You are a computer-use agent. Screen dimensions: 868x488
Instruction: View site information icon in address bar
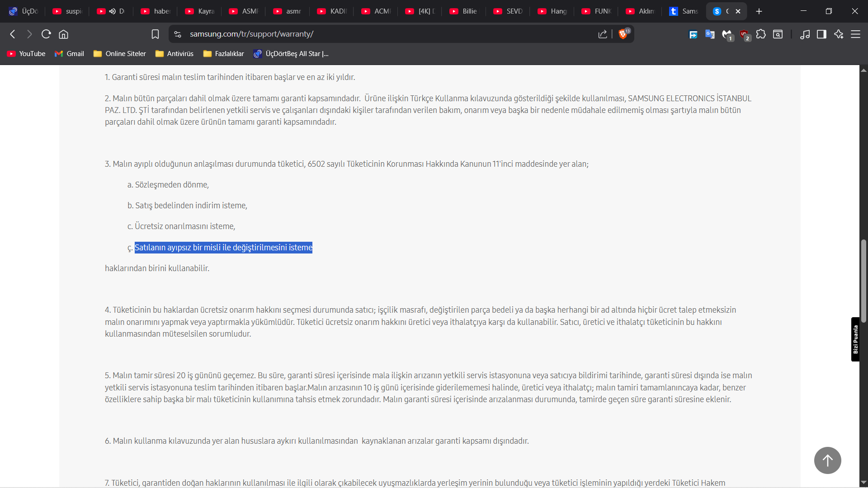178,34
